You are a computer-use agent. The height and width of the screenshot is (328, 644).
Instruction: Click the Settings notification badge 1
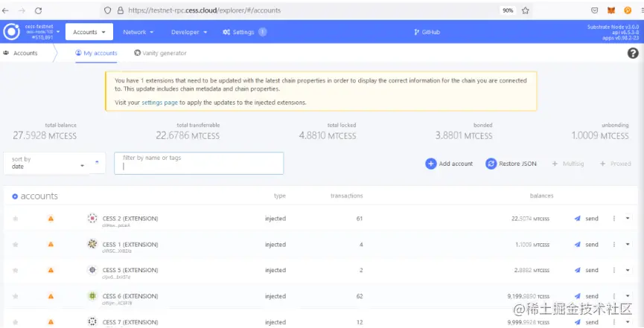[263, 31]
